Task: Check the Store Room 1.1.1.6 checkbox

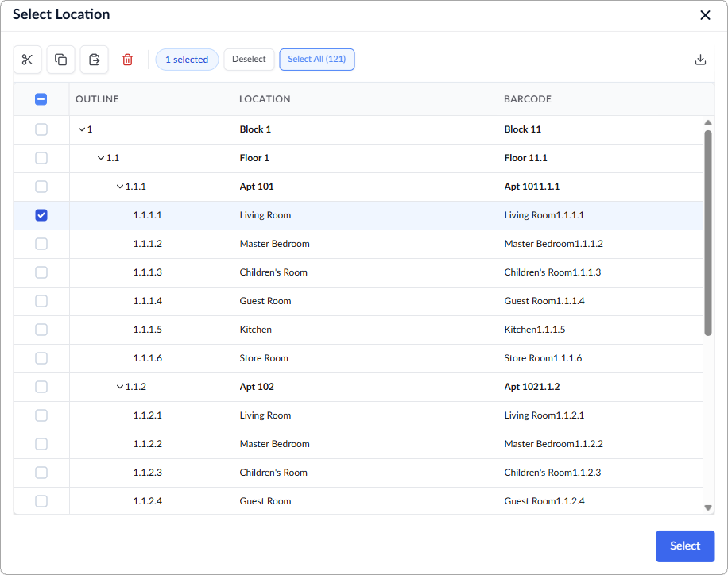Action: click(41, 358)
